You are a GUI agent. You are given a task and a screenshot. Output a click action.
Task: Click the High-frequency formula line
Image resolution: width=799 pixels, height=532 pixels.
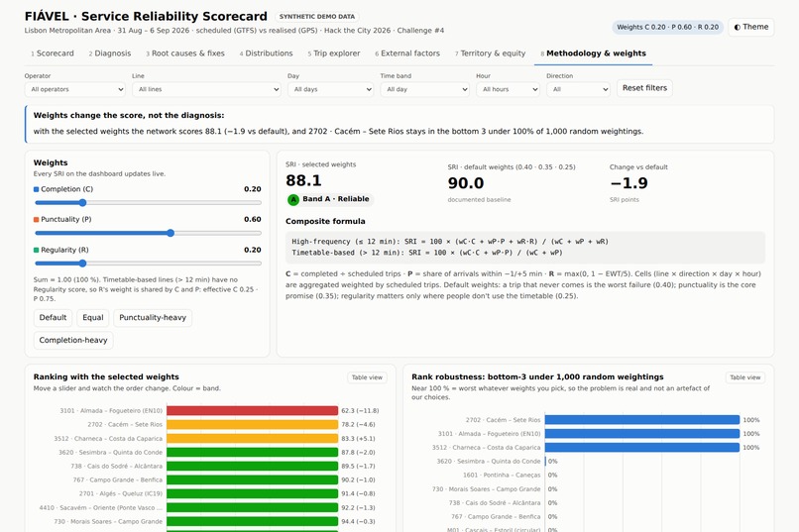click(450, 242)
